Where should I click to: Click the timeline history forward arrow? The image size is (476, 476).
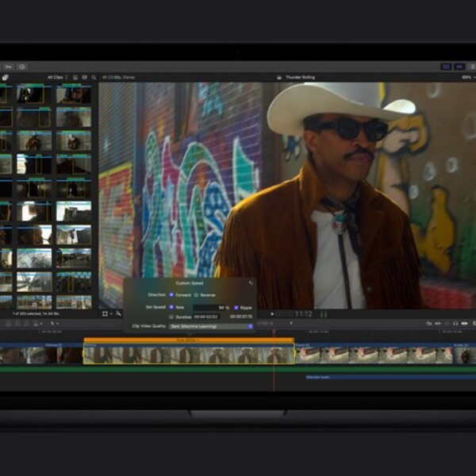pos(291,323)
